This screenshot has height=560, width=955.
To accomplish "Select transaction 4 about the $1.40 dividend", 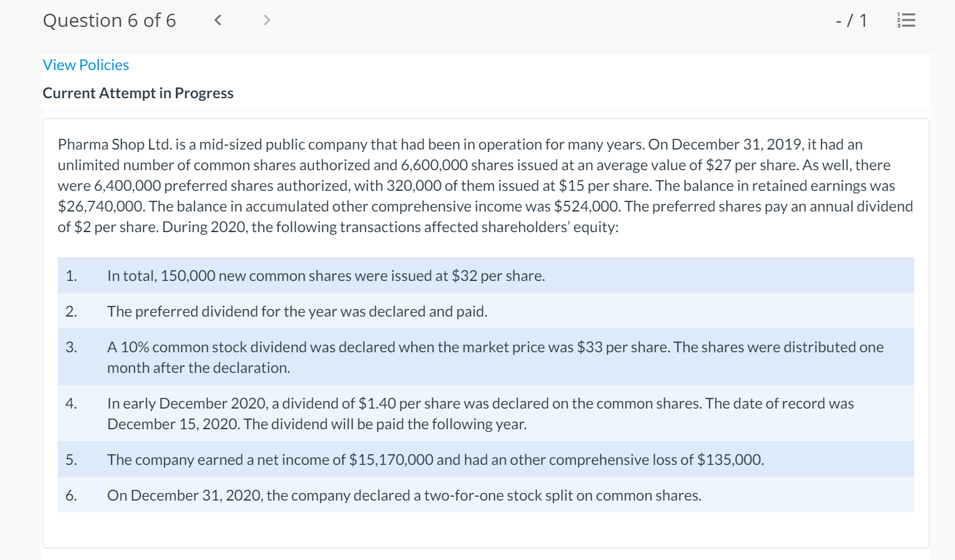I will point(480,404).
